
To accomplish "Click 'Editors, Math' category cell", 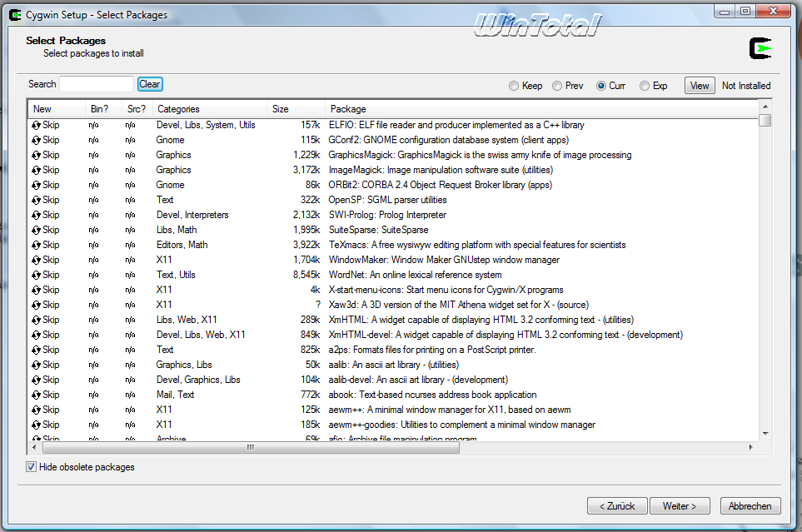I will [x=182, y=245].
